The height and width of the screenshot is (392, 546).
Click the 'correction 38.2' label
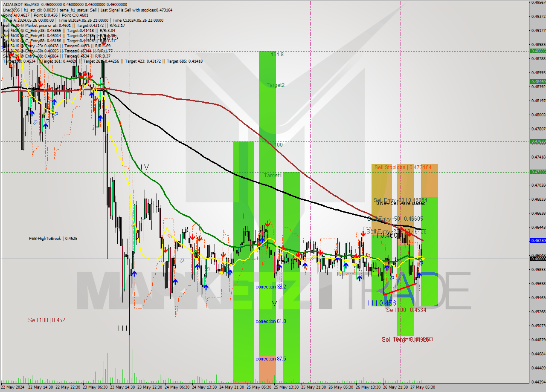point(271,287)
